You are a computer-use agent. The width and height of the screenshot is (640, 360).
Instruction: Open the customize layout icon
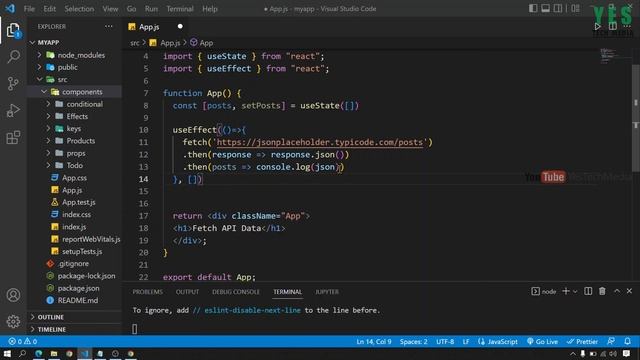click(x=576, y=9)
